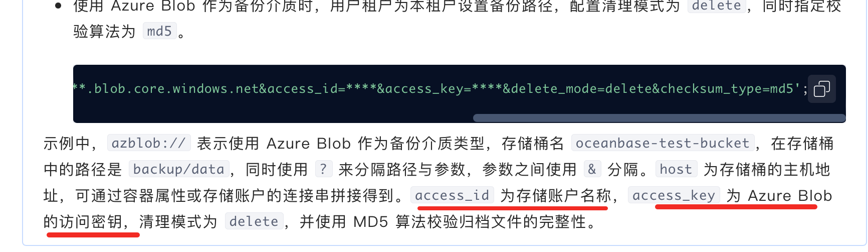Click the access_key inline code tag
This screenshot has width=868, height=252.
click(x=674, y=195)
